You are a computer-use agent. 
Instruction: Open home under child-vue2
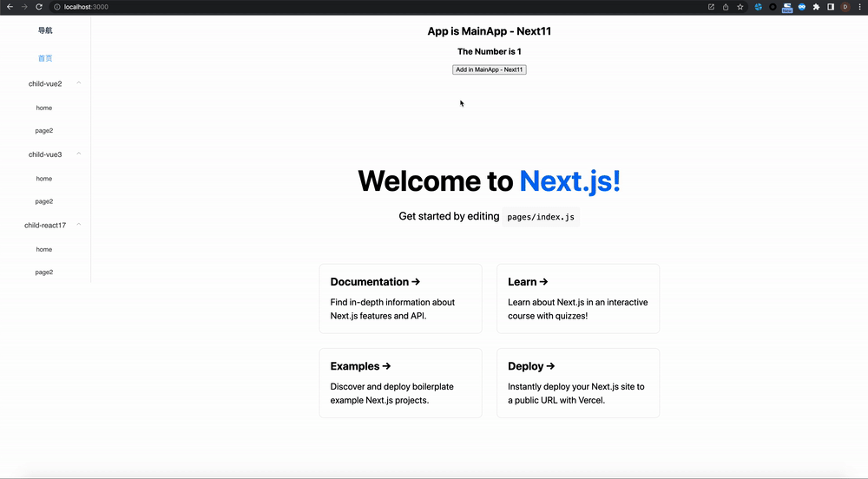[44, 108]
